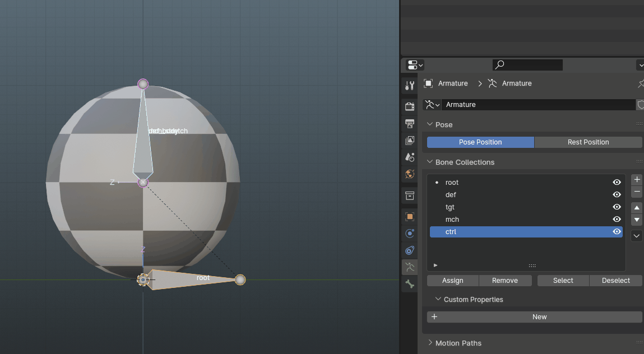Image resolution: width=644 pixels, height=354 pixels.
Task: Open the Render properties tab
Action: coord(409,106)
